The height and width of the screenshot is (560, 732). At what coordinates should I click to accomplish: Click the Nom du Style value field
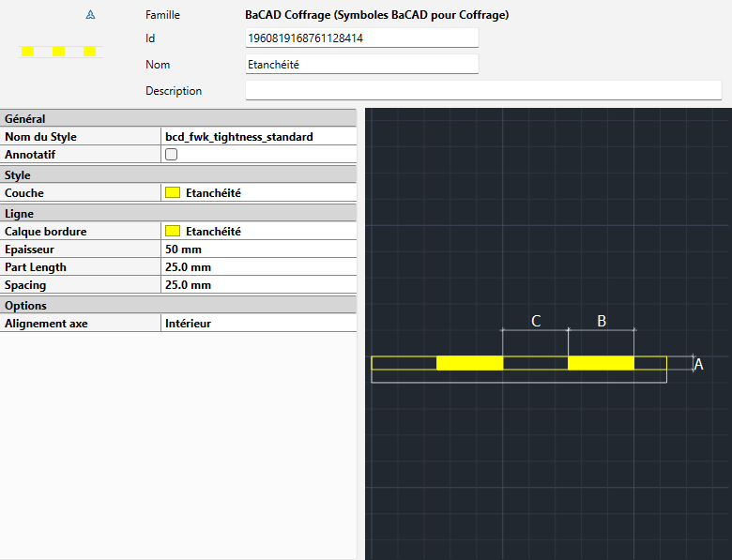(259, 137)
